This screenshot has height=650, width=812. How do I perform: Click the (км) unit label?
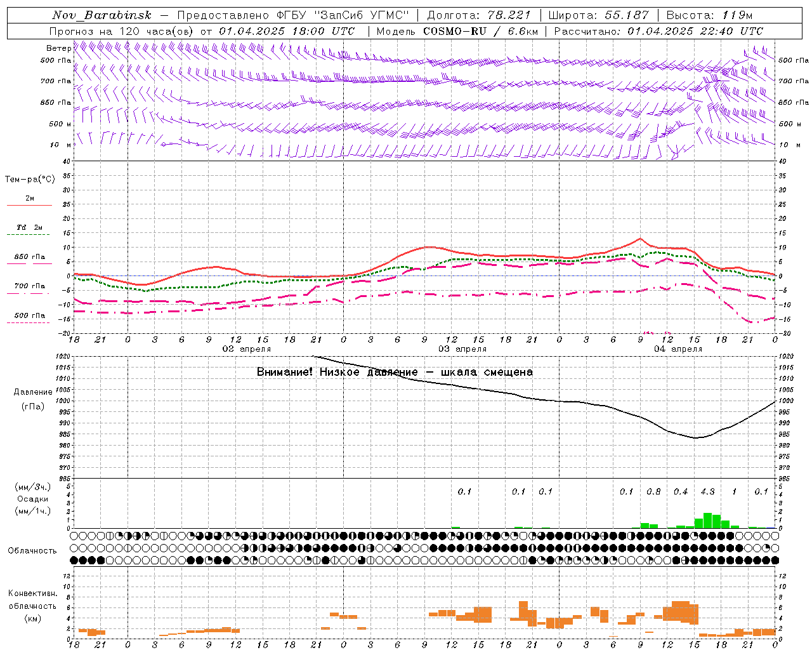(33, 618)
